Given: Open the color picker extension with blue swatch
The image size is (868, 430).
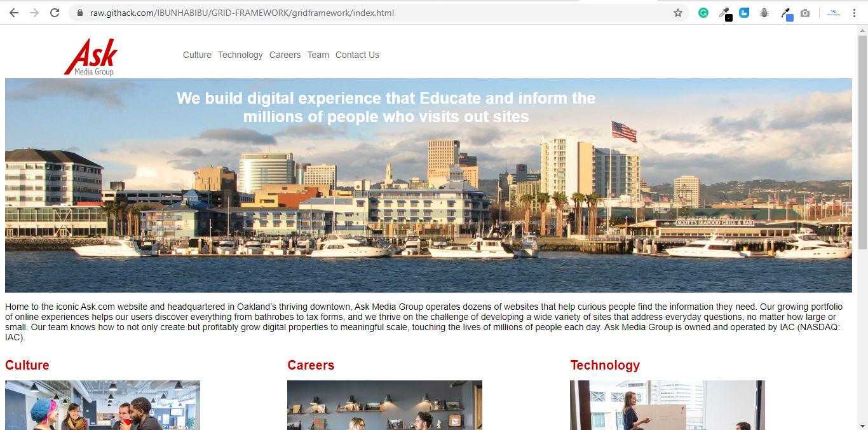Looking at the screenshot, I should click(x=786, y=13).
